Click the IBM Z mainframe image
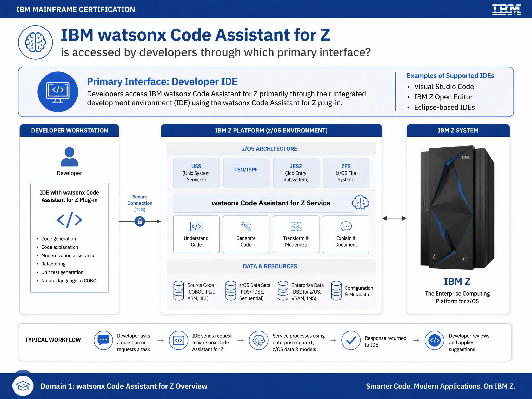This screenshot has height=399, width=532. pos(457,207)
